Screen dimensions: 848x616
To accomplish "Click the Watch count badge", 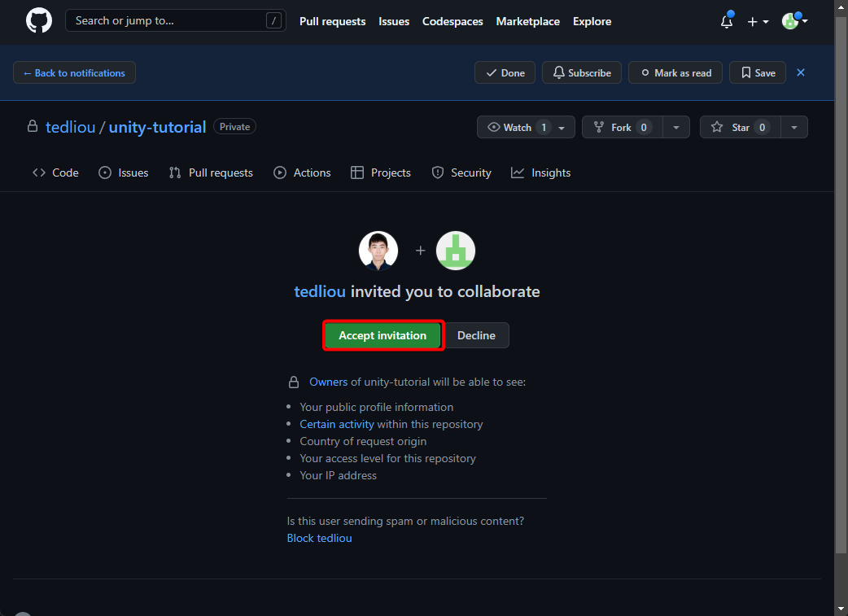I will coord(544,127).
